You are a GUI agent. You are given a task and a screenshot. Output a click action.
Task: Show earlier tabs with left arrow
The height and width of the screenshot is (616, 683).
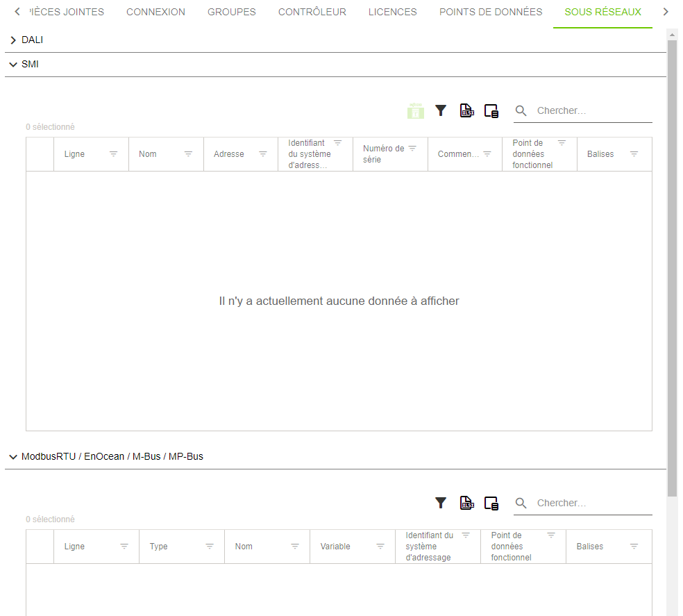click(x=17, y=12)
